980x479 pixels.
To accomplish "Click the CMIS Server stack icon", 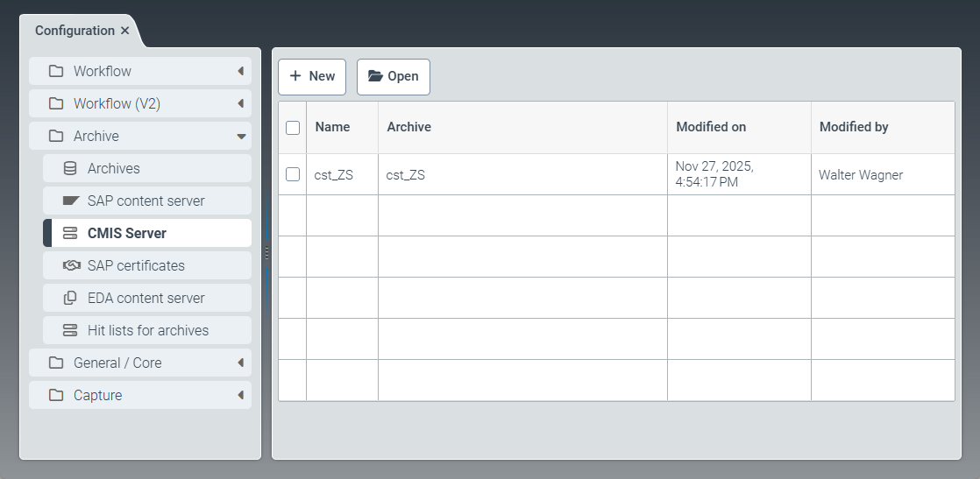I will pyautogui.click(x=70, y=233).
